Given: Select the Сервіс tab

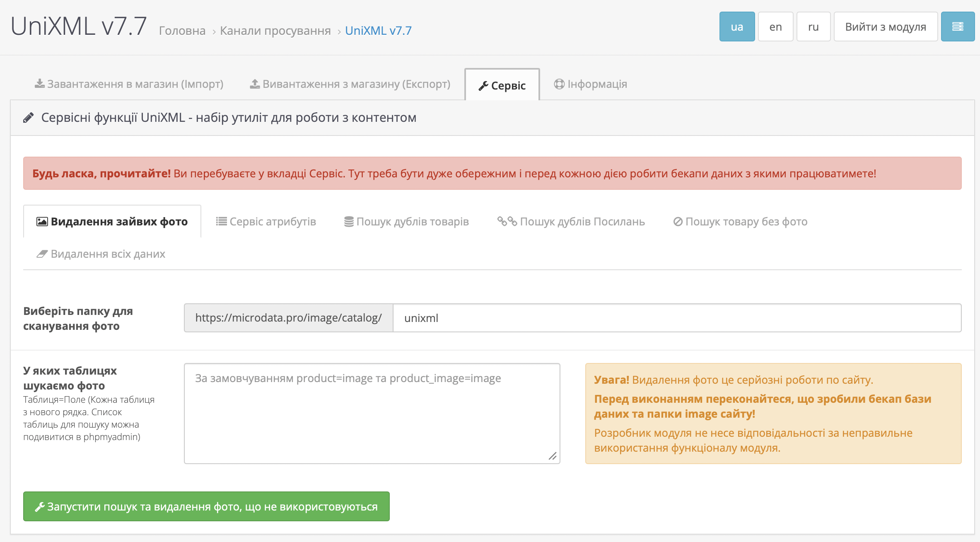Looking at the screenshot, I should pyautogui.click(x=502, y=85).
